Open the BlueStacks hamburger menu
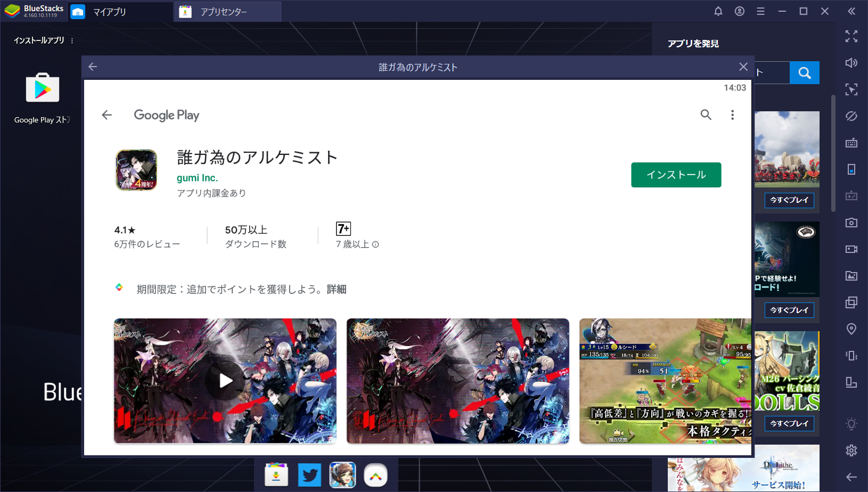Viewport: 868px width, 492px height. coord(760,11)
